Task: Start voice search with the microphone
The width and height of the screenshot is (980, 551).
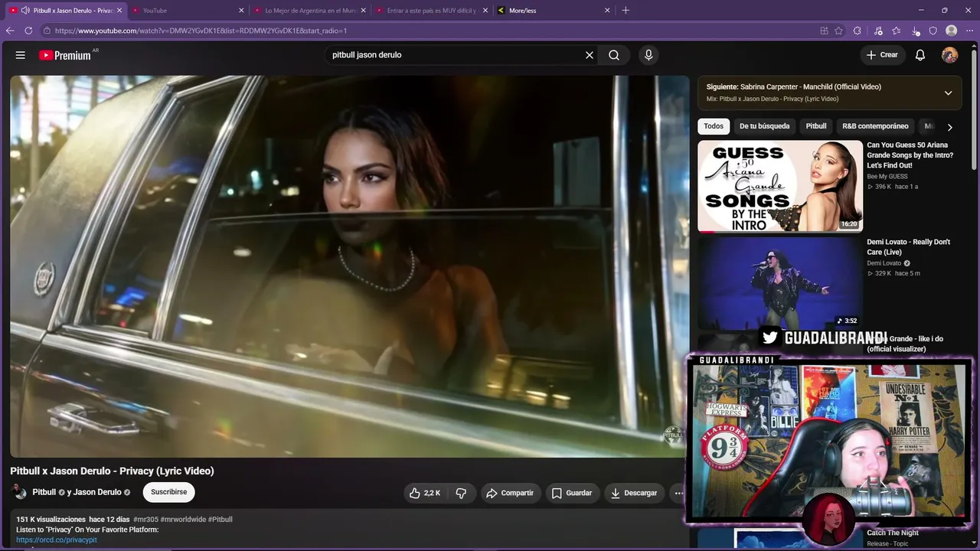Action: tap(648, 55)
